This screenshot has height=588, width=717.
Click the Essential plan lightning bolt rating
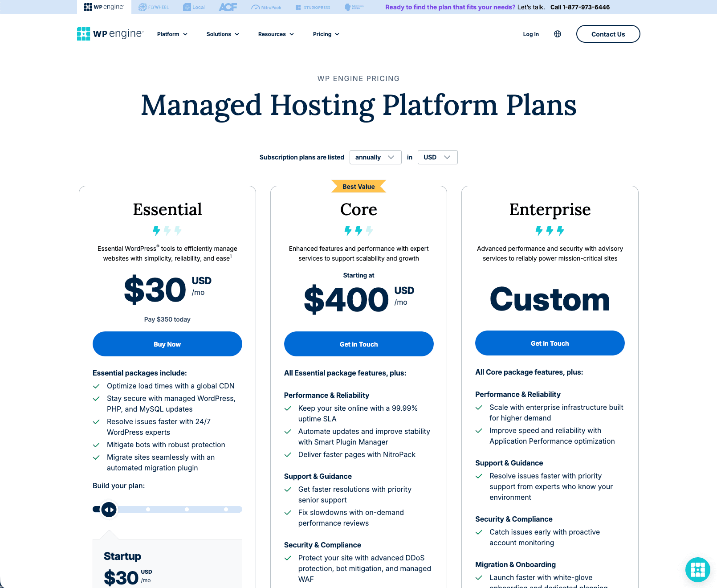tap(167, 230)
